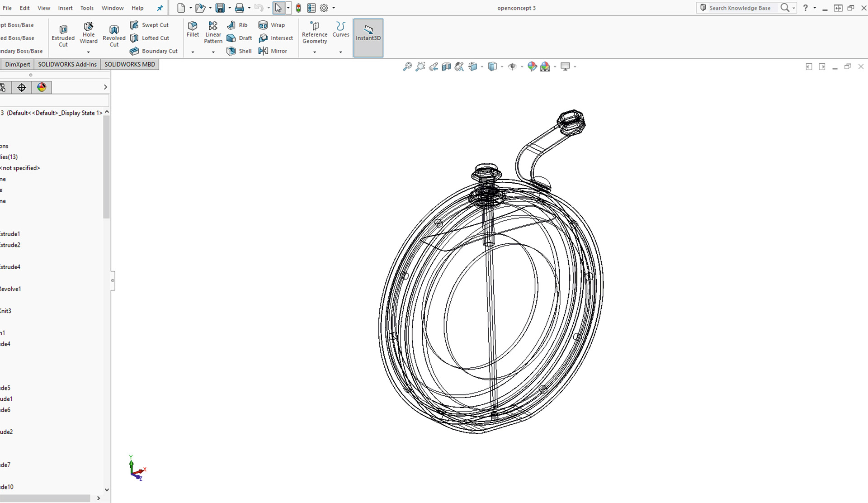Viewport: 868px width, 503px height.
Task: Click the Reference Geometry button
Action: [x=315, y=33]
